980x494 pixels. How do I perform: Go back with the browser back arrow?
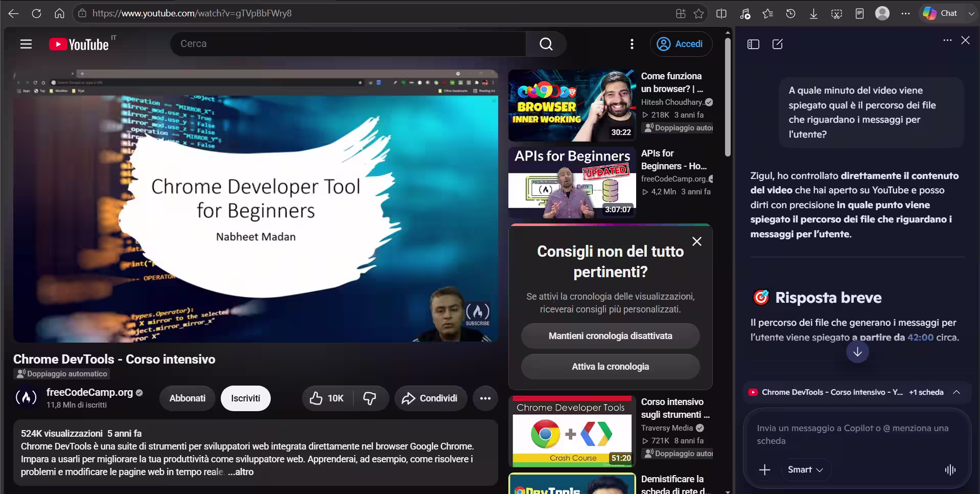point(14,14)
